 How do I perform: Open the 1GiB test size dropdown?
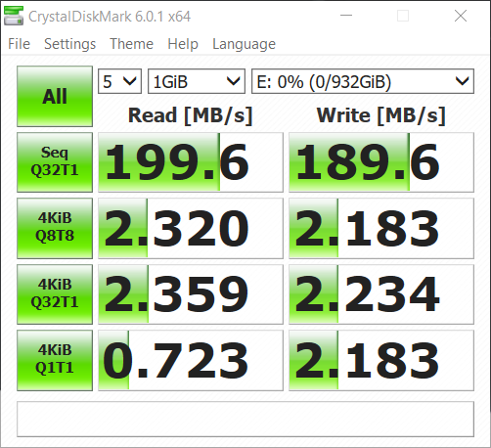[x=197, y=81]
